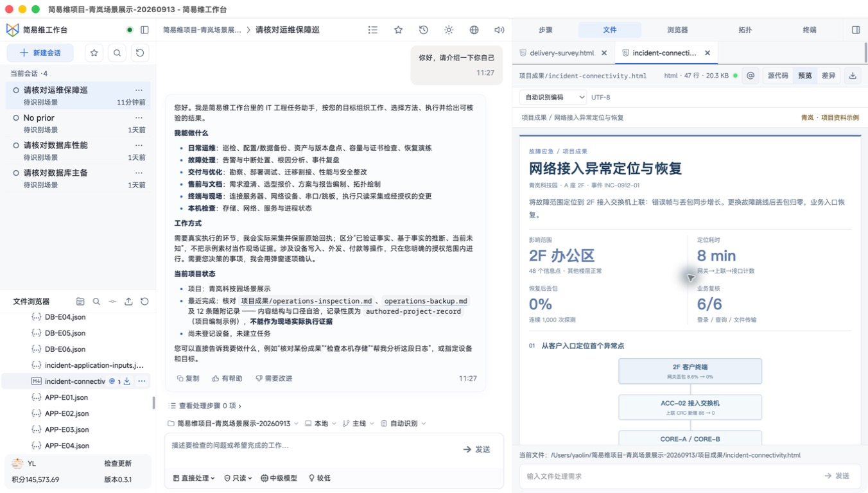
Task: Toggle light/dark theme sun icon
Action: (x=449, y=30)
